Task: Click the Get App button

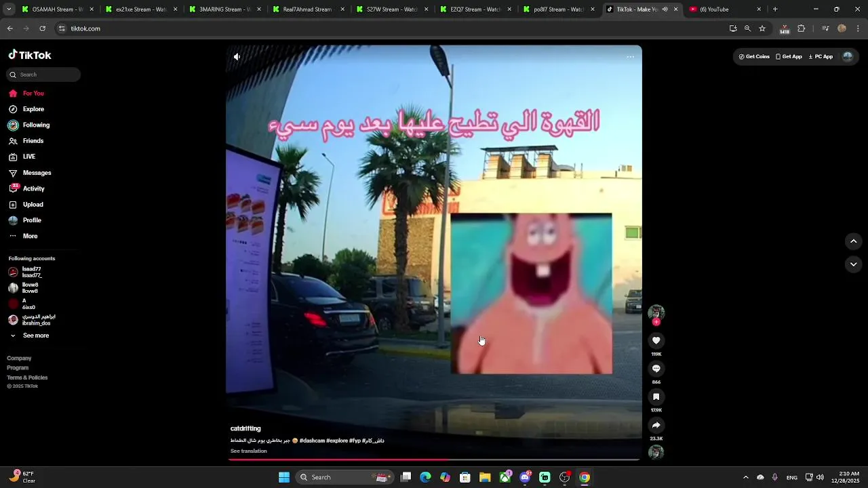Action: click(789, 57)
